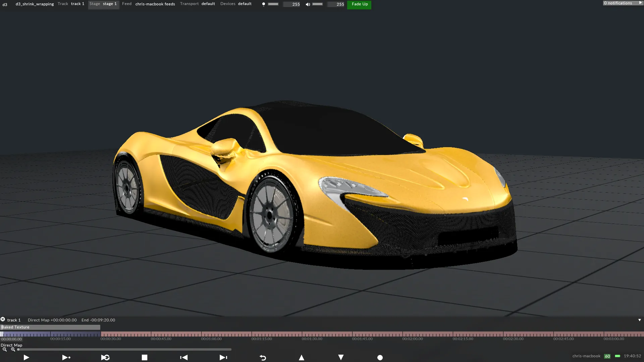The image size is (644, 362).
Task: Click the speaker volume icon
Action: 308,4
